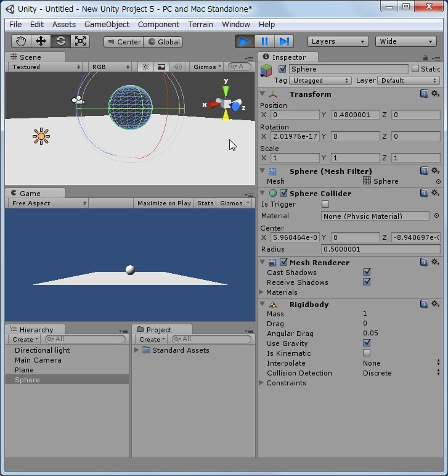This screenshot has width=448, height=476.
Task: Open the Tag Untagged dropdown
Action: (x=320, y=80)
